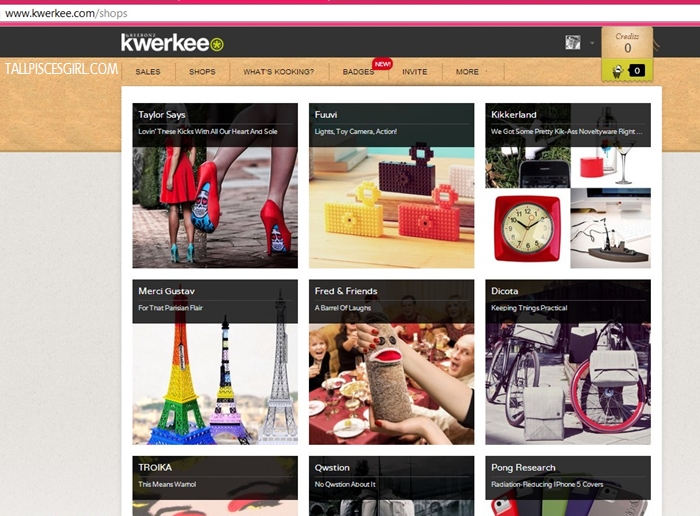Open the Taylor Says shop title
The image size is (700, 516).
pos(162,115)
